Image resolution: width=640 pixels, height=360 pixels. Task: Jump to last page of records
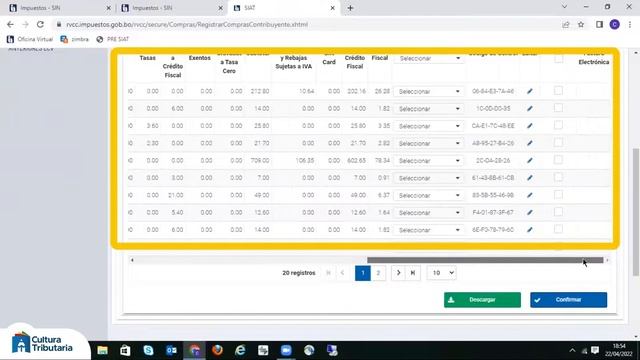[413, 273]
